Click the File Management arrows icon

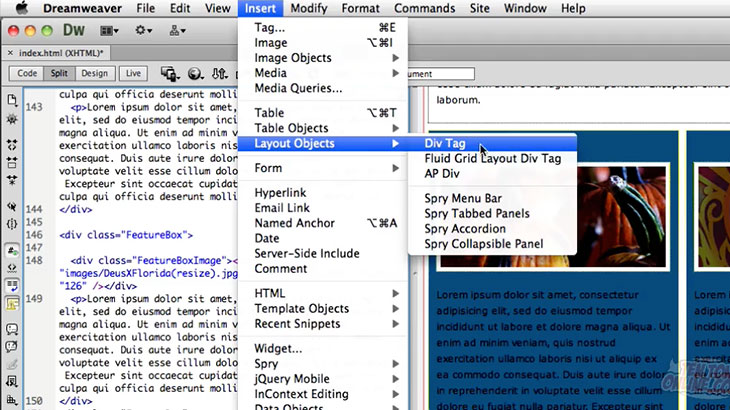click(x=220, y=74)
